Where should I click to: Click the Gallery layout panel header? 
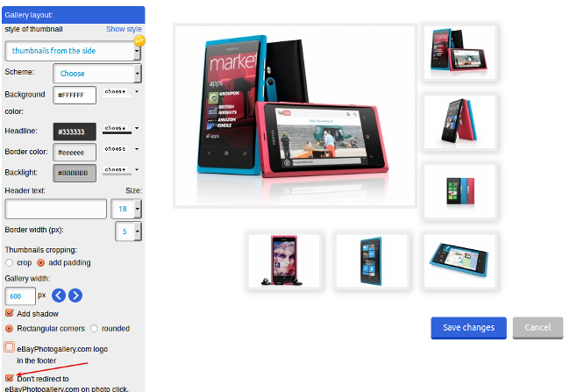coord(73,15)
